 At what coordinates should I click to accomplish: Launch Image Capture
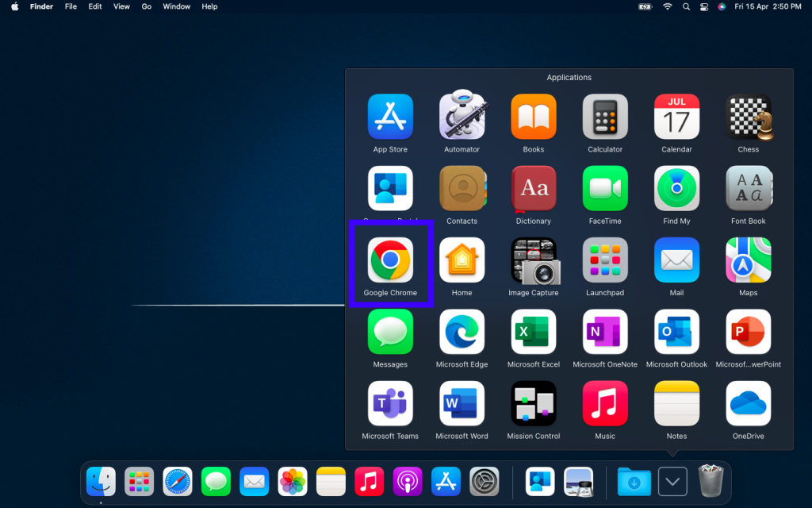point(535,260)
